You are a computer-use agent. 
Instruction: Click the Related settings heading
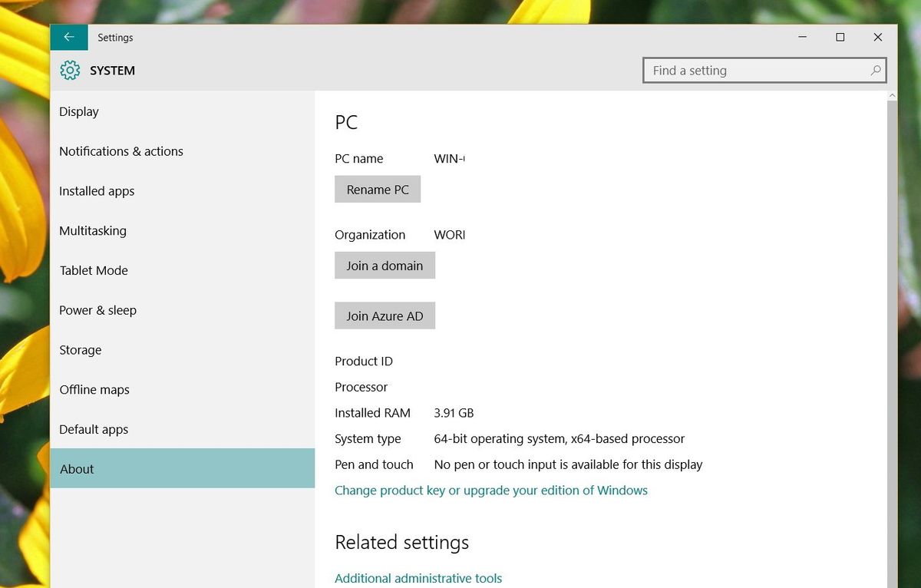point(401,543)
